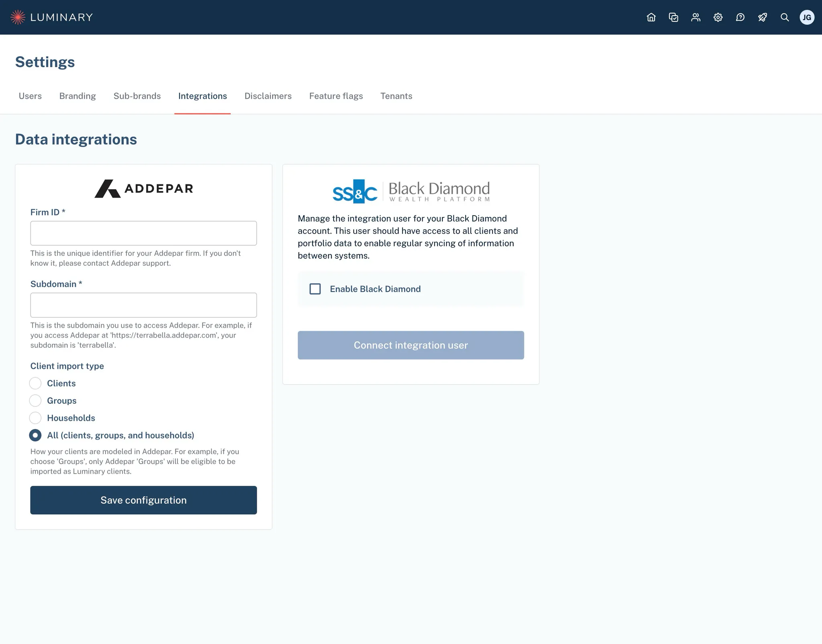Open the Tenants tab

[397, 96]
